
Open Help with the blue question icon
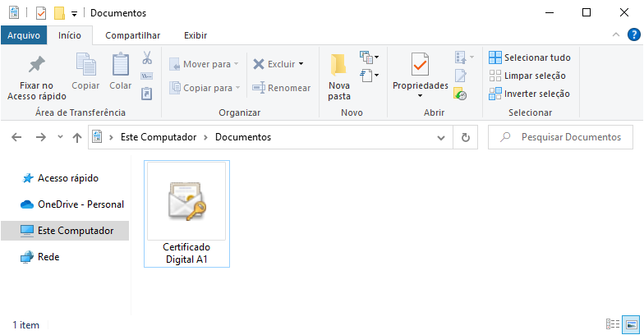(634, 34)
